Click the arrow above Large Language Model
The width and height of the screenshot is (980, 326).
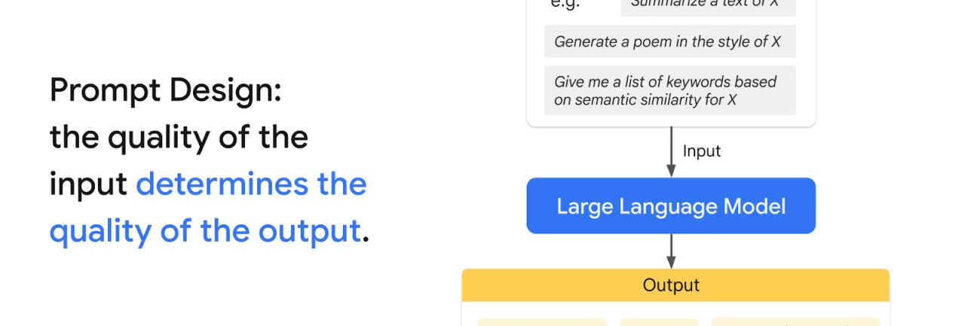(x=671, y=152)
